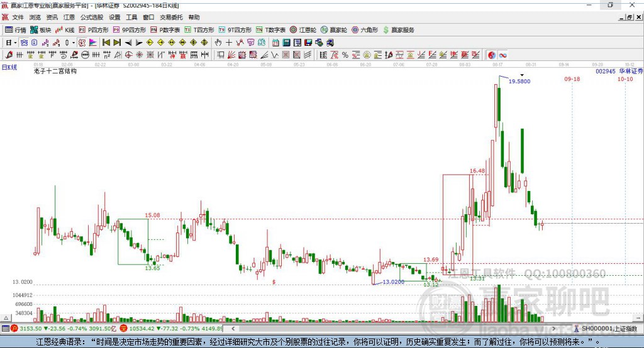This screenshot has width=644, height=348.
Task: Toggle the blue grid overlay button
Action: [x=24, y=43]
